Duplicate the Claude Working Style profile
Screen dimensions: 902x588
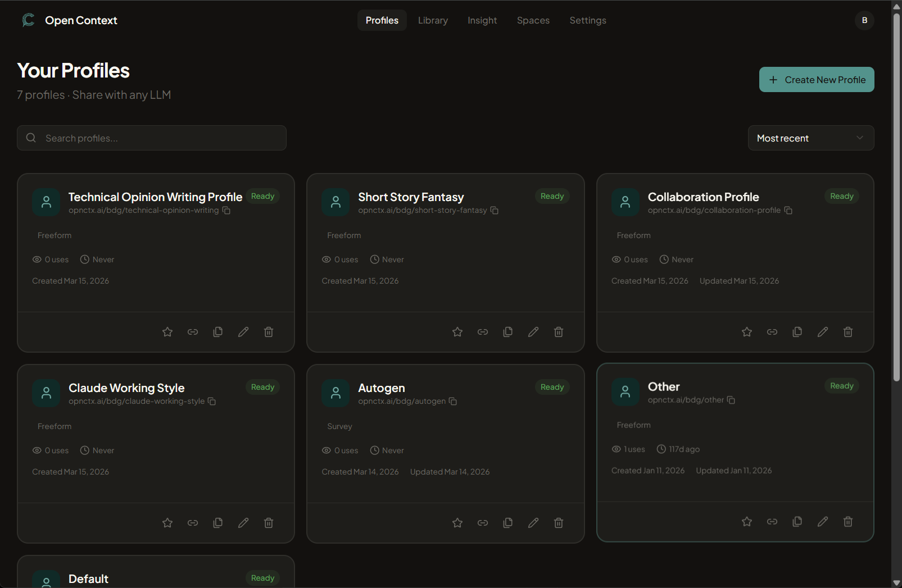(x=218, y=523)
